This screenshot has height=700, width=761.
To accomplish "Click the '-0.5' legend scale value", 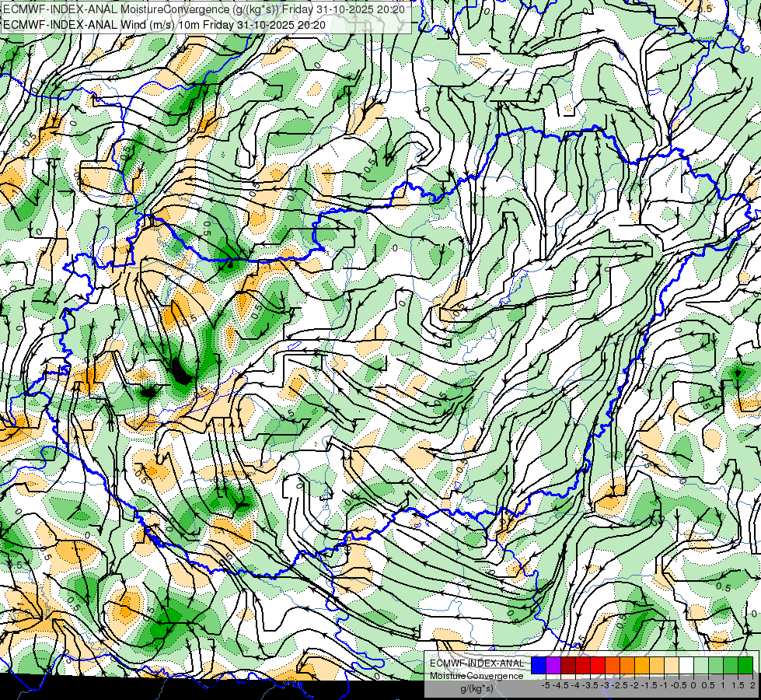I will tap(679, 685).
